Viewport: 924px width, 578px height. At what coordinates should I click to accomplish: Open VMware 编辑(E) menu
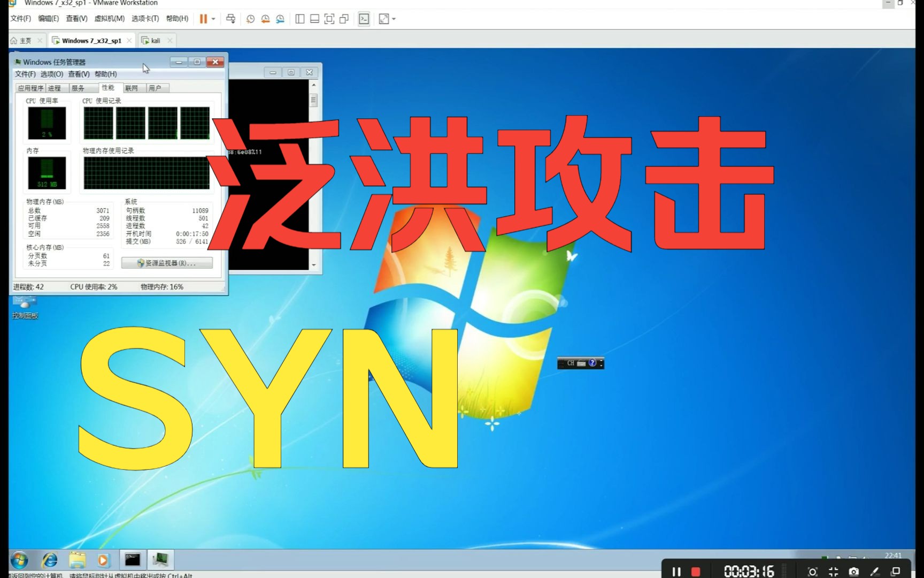49,19
